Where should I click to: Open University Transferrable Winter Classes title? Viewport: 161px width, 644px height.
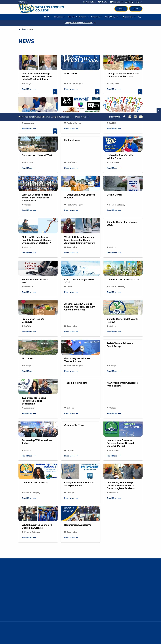[x=120, y=157]
